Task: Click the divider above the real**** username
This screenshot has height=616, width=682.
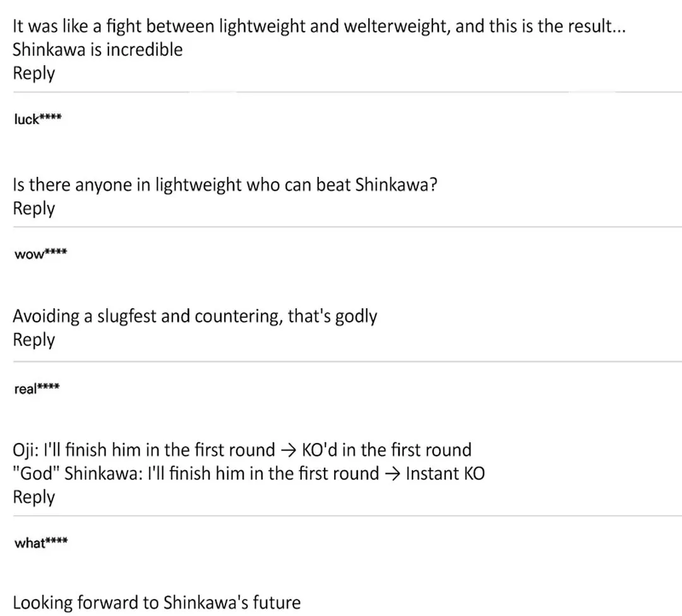Action: [x=347, y=361]
